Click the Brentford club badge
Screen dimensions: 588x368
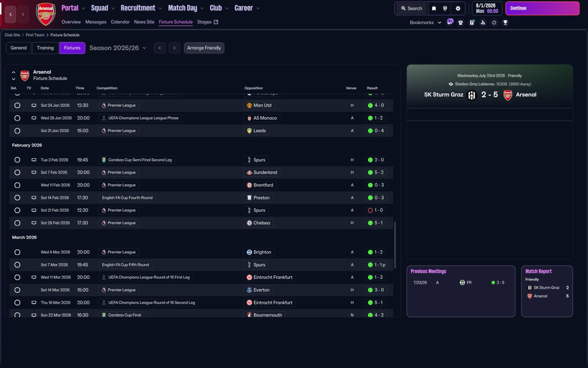coord(249,185)
